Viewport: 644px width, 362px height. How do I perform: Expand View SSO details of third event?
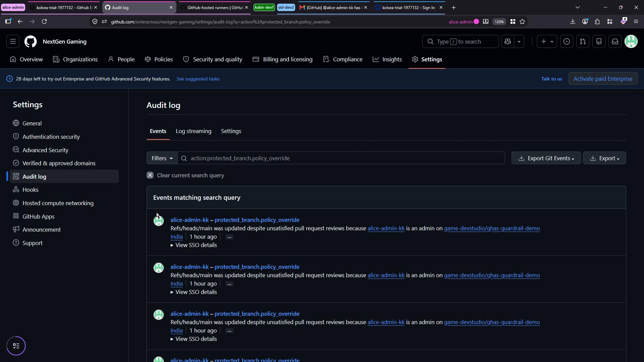[x=194, y=339]
